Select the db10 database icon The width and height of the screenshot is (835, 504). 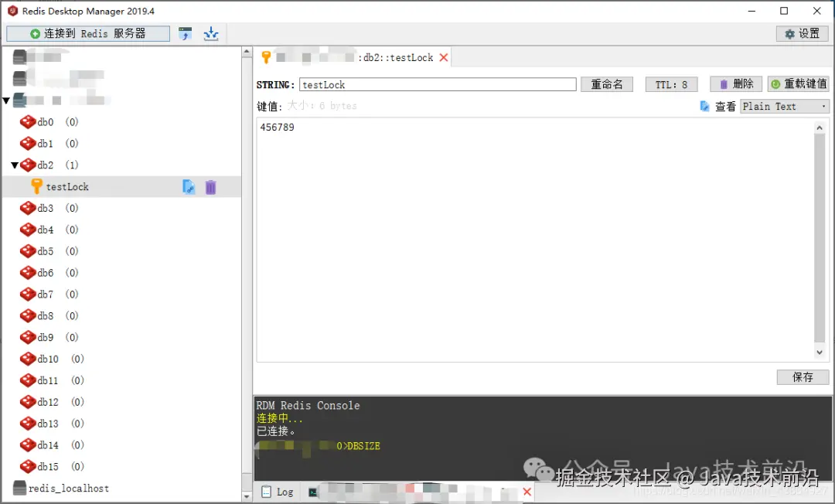point(28,359)
